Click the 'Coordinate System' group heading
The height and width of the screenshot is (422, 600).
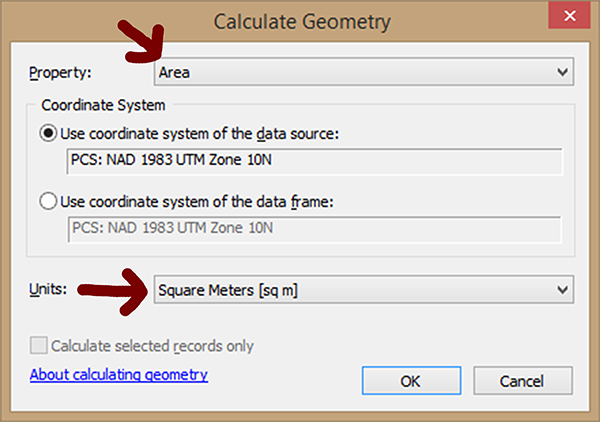[103, 105]
